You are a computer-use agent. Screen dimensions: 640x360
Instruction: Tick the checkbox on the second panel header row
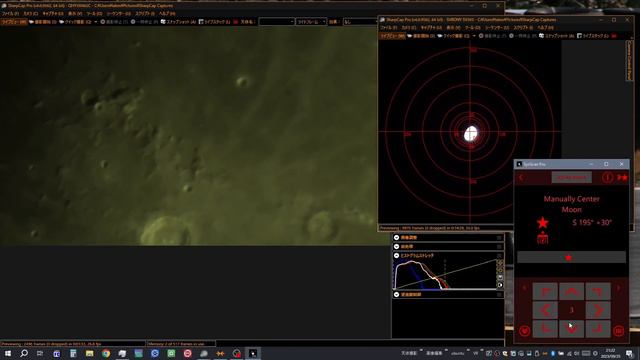pos(499,247)
